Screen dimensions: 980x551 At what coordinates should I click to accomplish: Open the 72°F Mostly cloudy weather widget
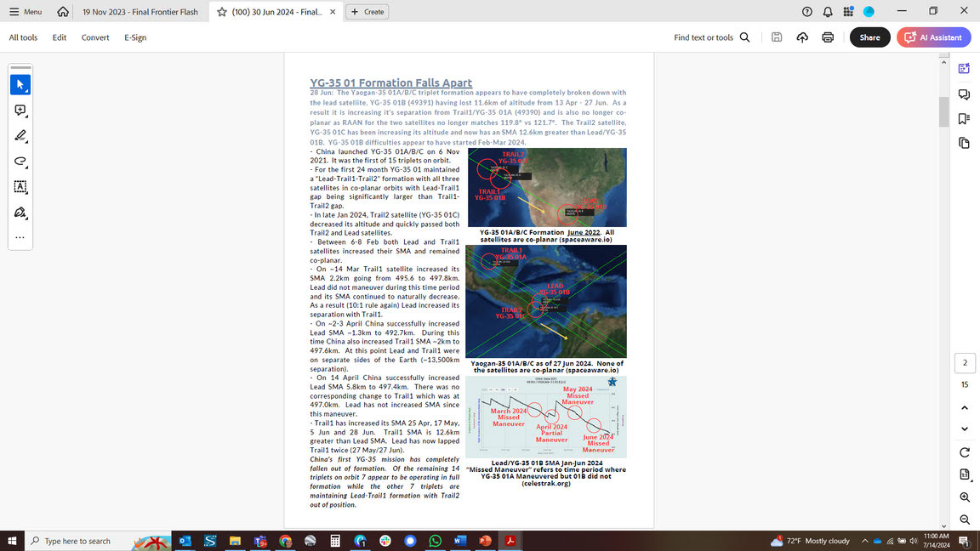(x=809, y=541)
